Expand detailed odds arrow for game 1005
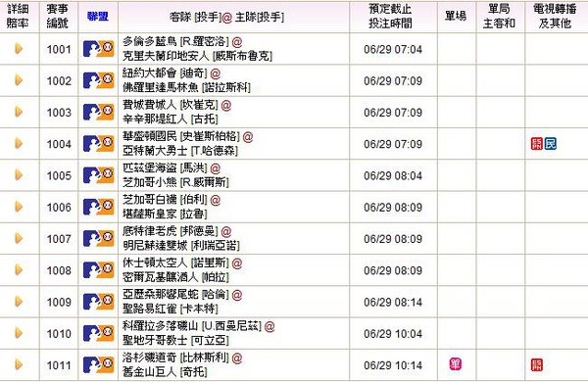This screenshot has height=382, width=588. click(x=19, y=175)
